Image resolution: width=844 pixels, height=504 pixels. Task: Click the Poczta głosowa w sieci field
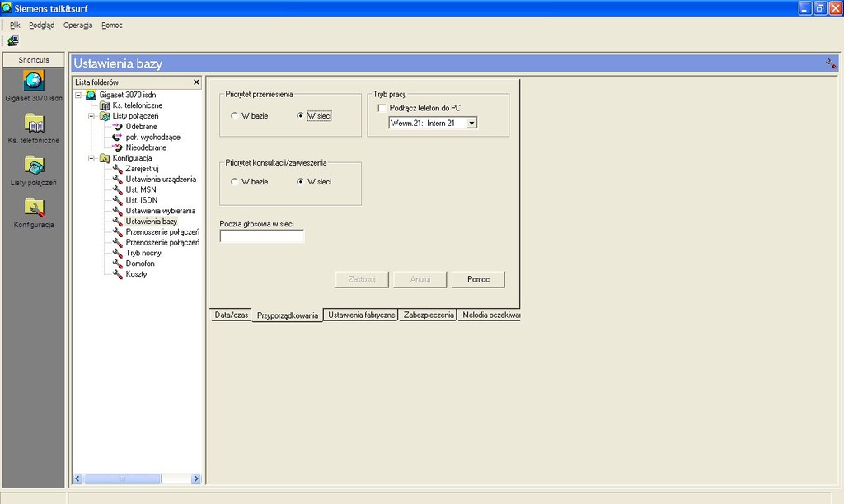click(x=262, y=236)
